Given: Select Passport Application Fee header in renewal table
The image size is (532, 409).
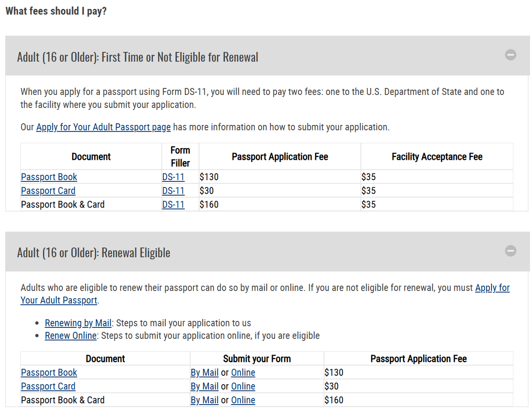Looking at the screenshot, I should [419, 358].
